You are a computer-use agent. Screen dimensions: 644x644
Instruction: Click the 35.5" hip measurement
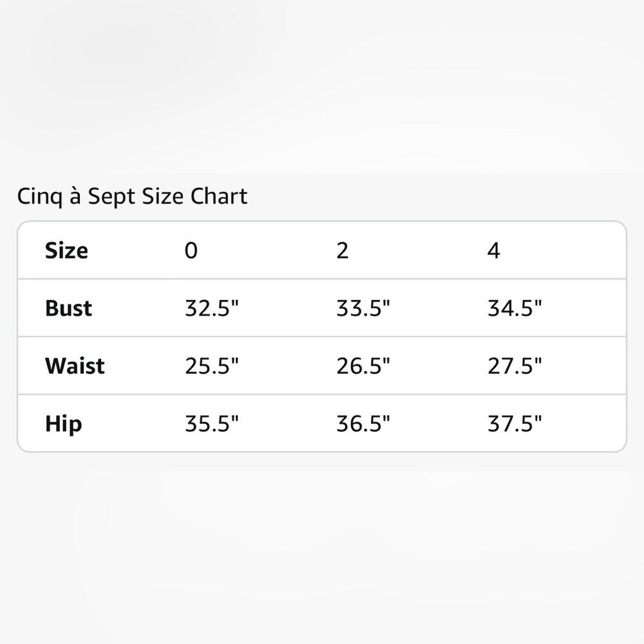click(x=211, y=424)
